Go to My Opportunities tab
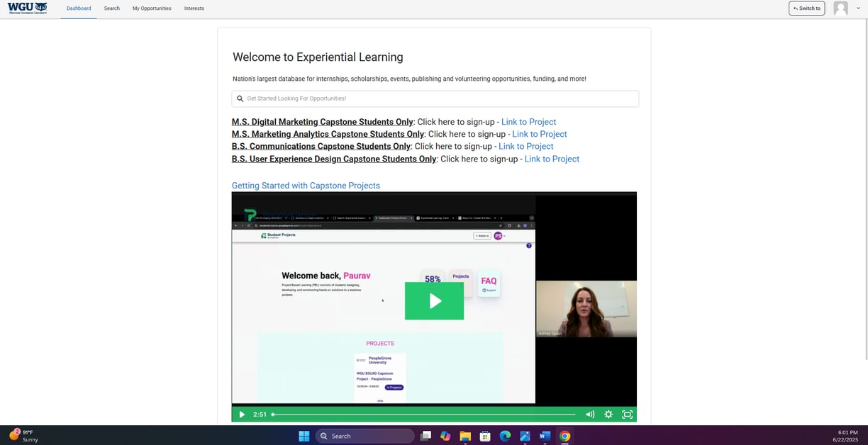The height and width of the screenshot is (445, 868). [152, 9]
